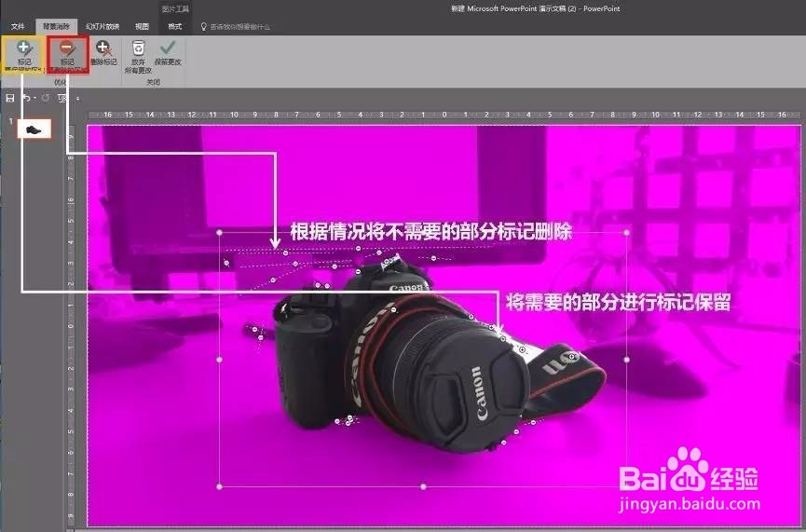The width and height of the screenshot is (806, 532).
Task: Expand the Customize Quick Access Toolbar arrow
Action: pos(77,98)
